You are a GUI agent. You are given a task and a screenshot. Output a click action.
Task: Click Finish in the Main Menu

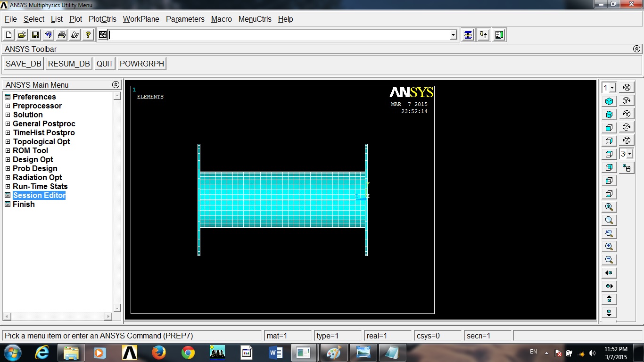pyautogui.click(x=24, y=205)
